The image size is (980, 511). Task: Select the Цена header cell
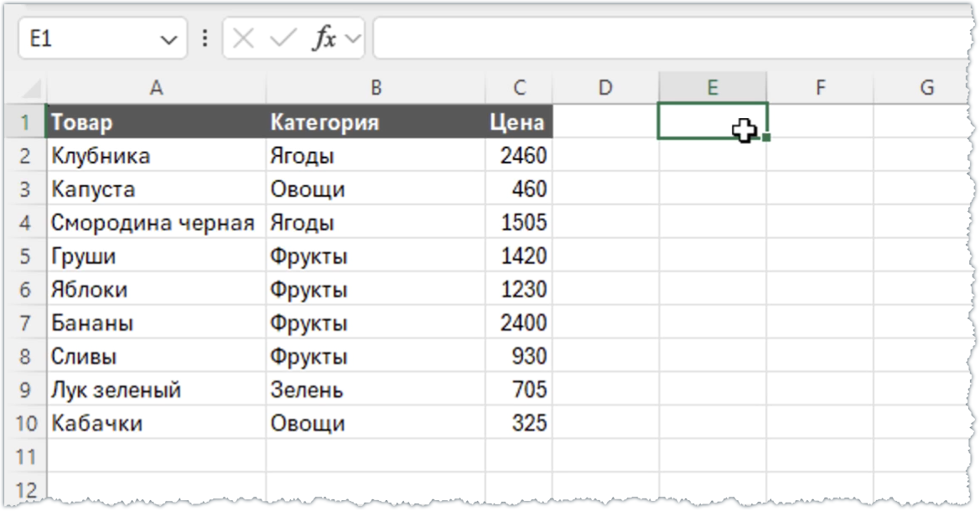click(x=518, y=121)
